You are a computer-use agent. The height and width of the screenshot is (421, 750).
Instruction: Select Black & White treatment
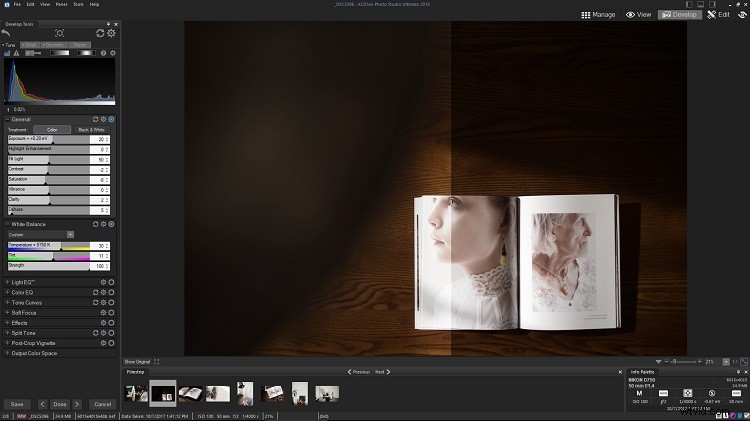(91, 130)
